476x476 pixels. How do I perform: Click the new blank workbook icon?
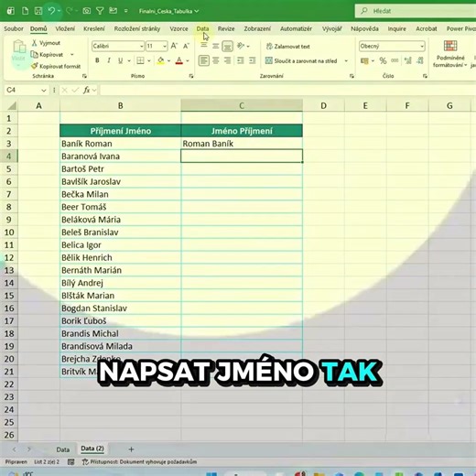[26, 11]
